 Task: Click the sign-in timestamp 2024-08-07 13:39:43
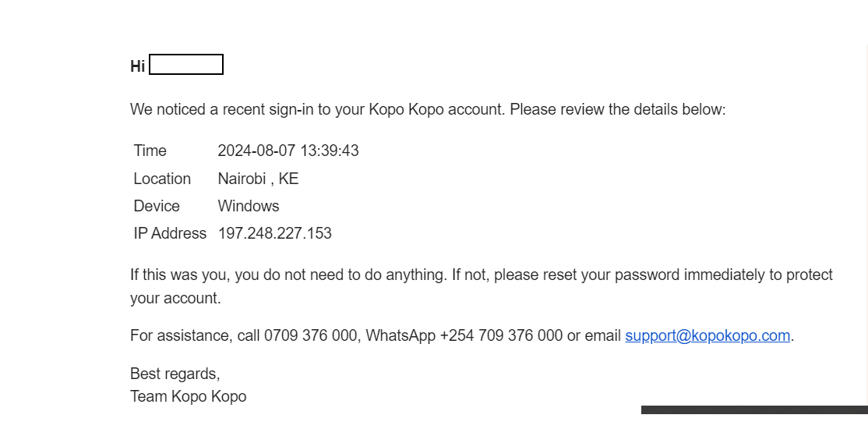[x=288, y=151]
